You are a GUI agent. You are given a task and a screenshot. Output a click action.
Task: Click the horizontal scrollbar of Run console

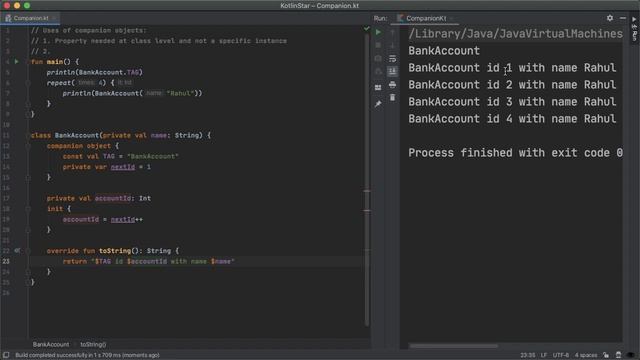tap(453, 346)
